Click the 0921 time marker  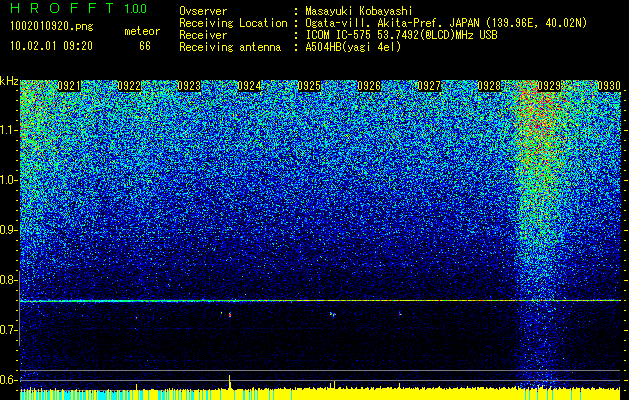point(69,86)
